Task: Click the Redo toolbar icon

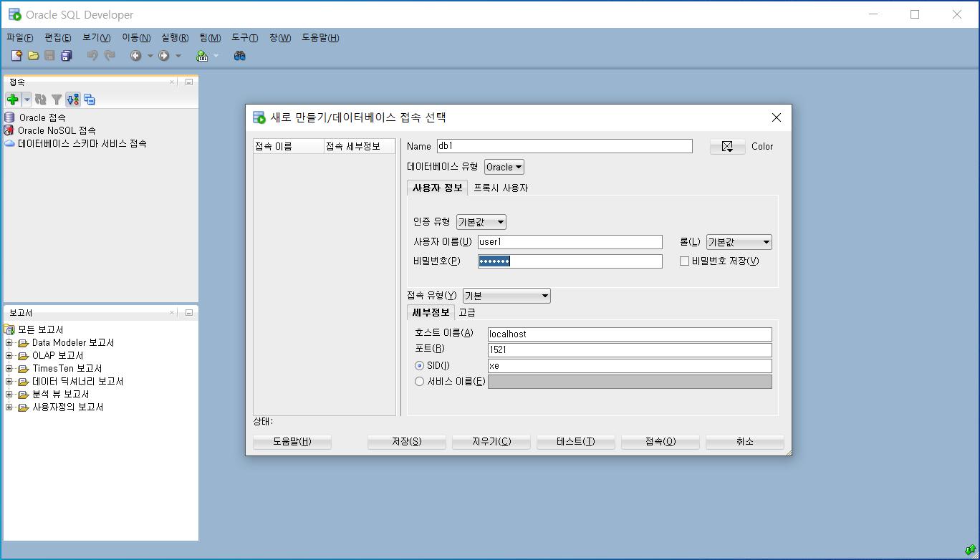Action: tap(110, 56)
